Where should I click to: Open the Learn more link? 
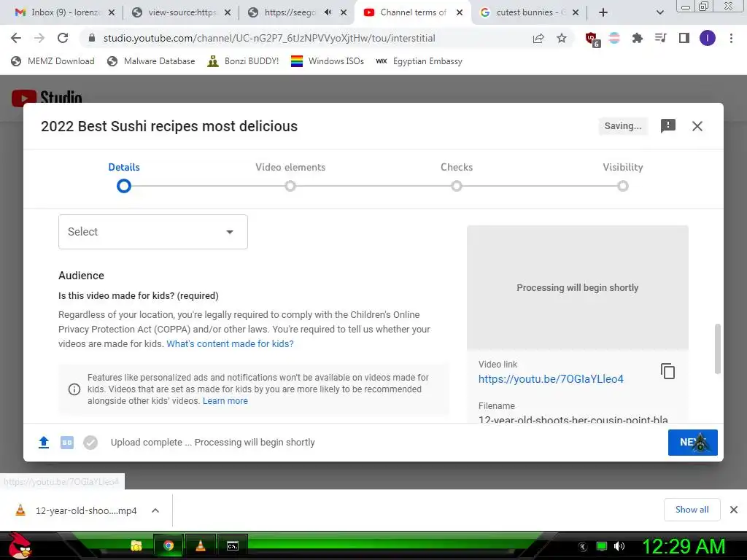click(225, 401)
